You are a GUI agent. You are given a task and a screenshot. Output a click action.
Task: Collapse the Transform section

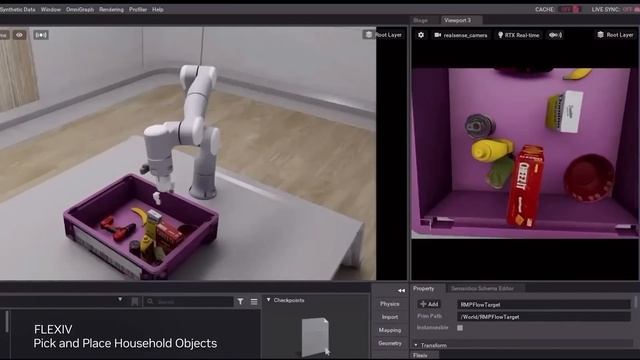tap(416, 345)
